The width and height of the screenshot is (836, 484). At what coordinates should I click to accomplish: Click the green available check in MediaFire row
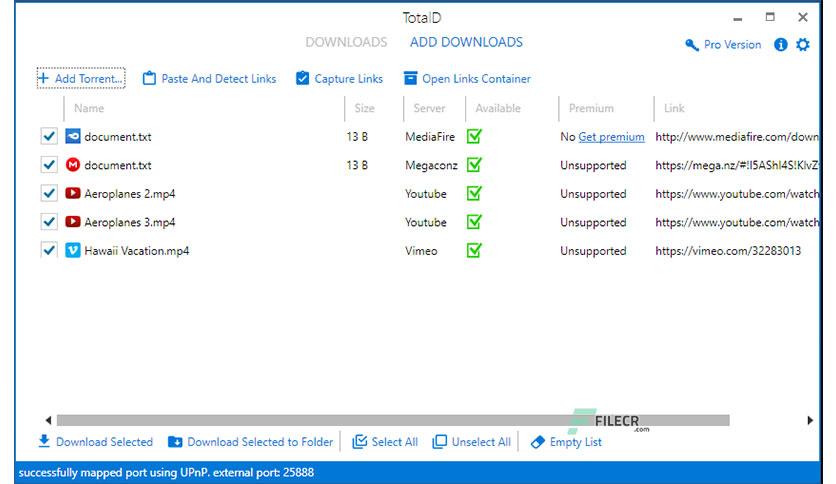tap(474, 136)
